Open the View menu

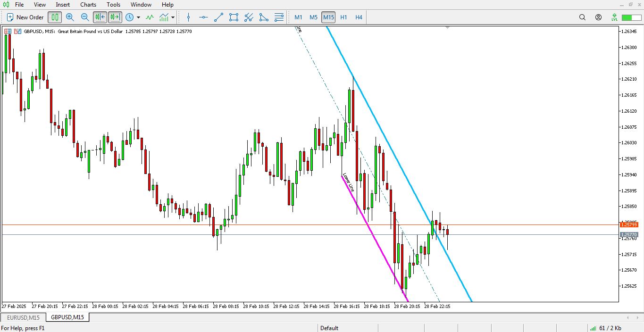click(x=40, y=5)
